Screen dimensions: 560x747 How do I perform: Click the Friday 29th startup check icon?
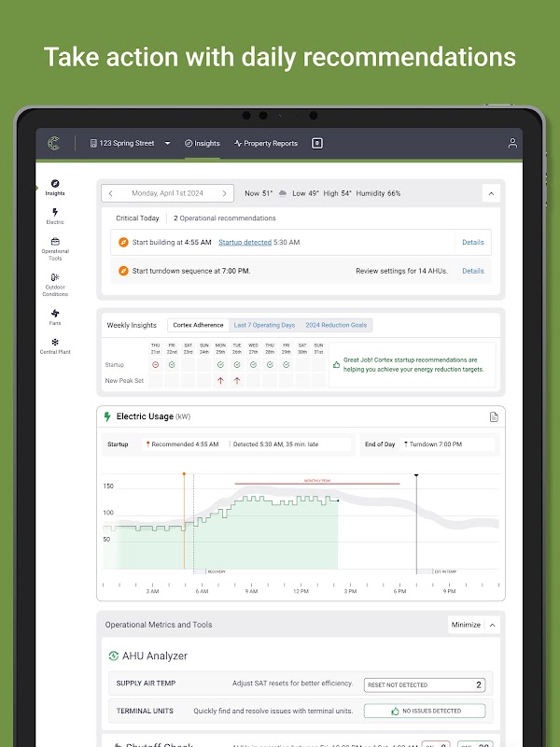point(287,364)
